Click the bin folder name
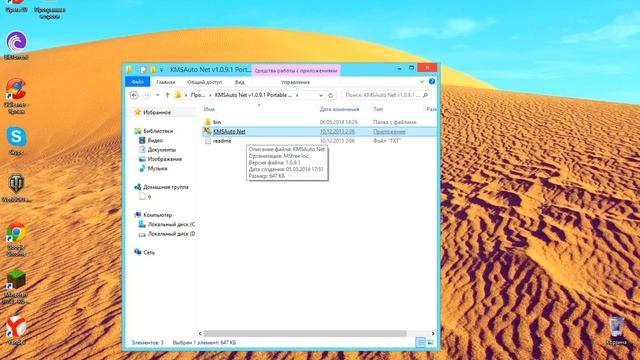 (217, 122)
